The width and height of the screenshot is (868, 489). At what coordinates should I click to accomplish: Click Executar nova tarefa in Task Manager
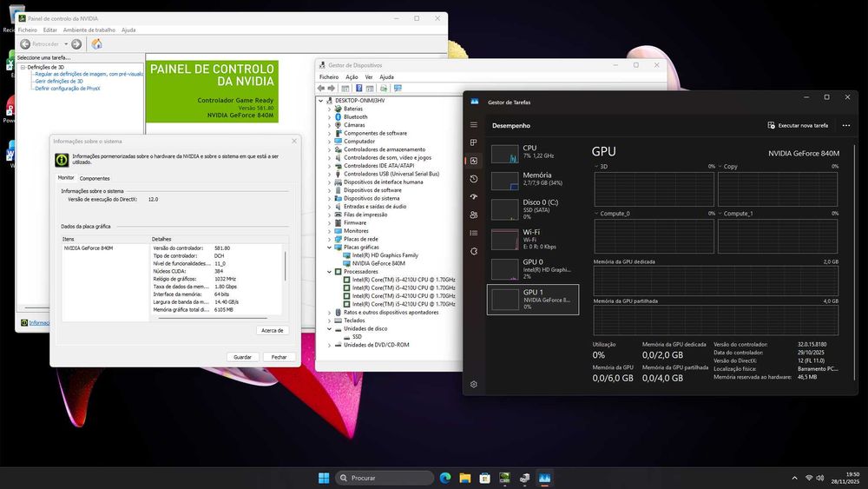coord(798,126)
